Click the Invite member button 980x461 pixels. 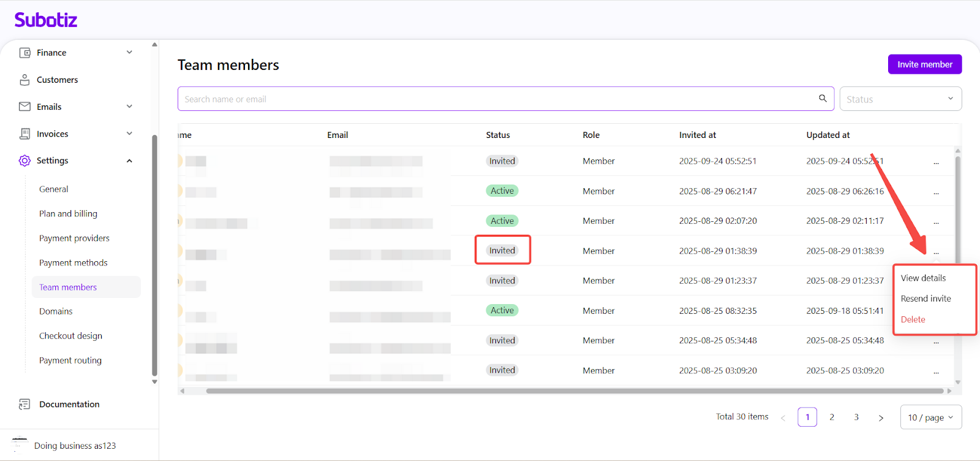pyautogui.click(x=924, y=64)
